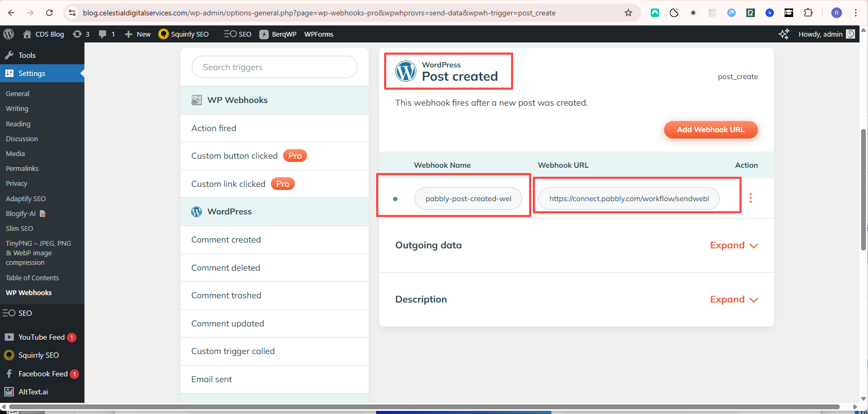The height and width of the screenshot is (414, 868).
Task: Open the SEO menu in admin bar
Action: 237,34
